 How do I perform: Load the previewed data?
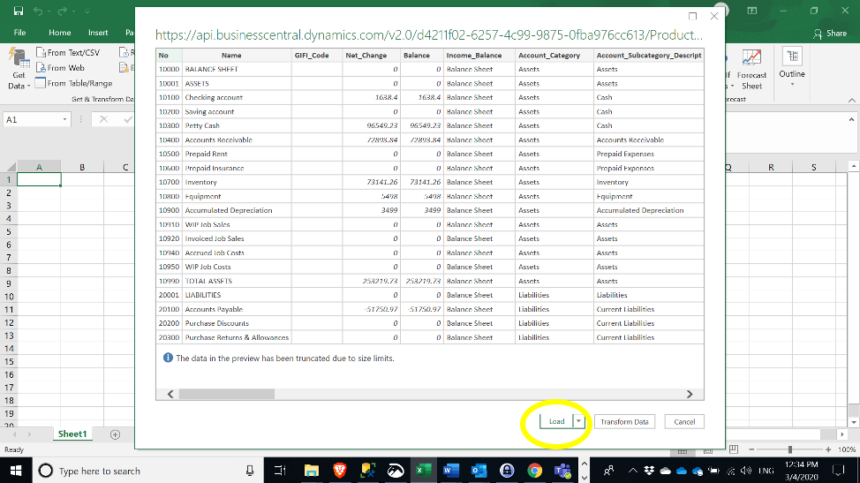[x=556, y=422]
